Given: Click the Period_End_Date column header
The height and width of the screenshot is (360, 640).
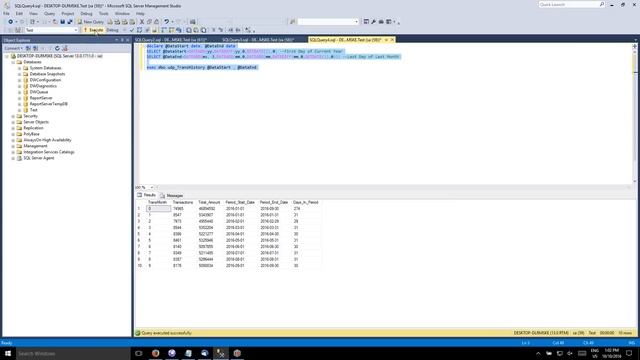Looking at the screenshot, I should click(x=274, y=202).
